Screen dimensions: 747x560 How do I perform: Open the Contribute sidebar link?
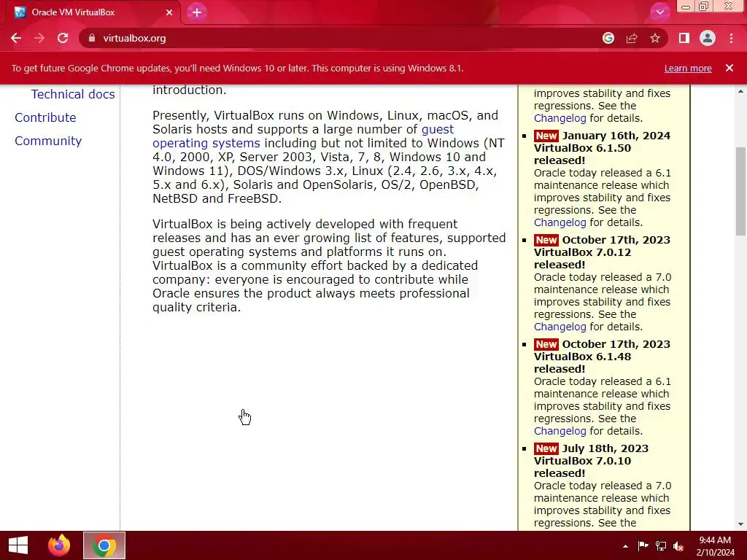pos(45,117)
